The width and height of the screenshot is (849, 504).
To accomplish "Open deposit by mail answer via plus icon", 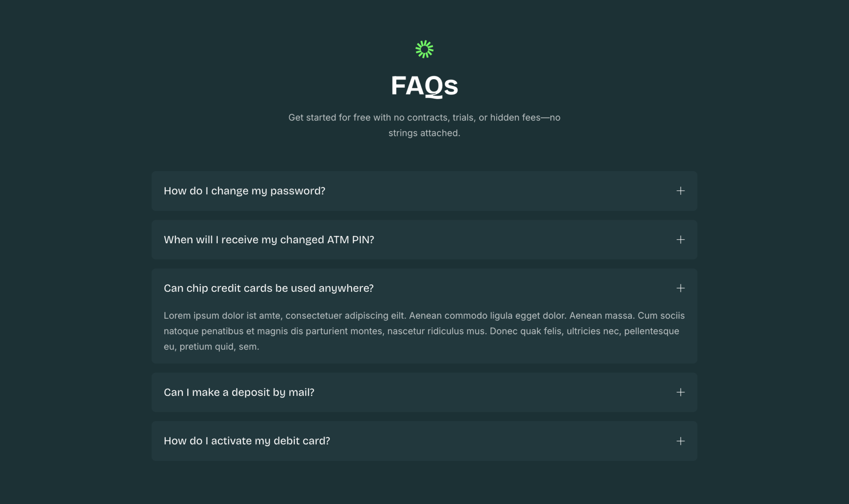I will pos(680,392).
